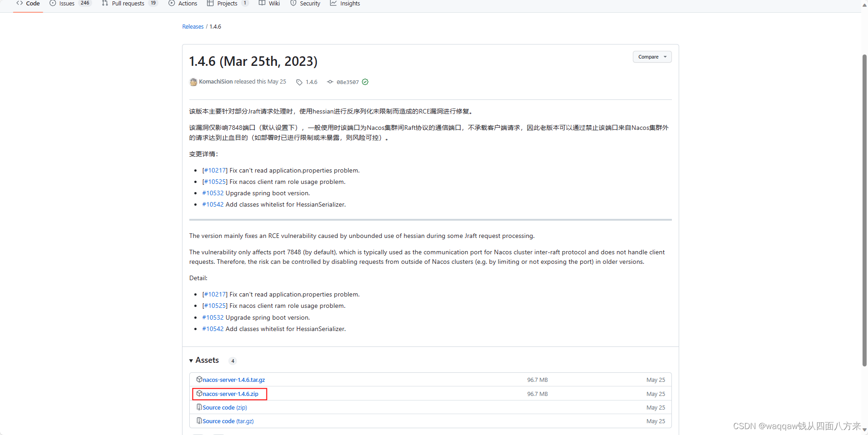Download Source code (zip)
This screenshot has height=435, width=868.
pyautogui.click(x=225, y=408)
